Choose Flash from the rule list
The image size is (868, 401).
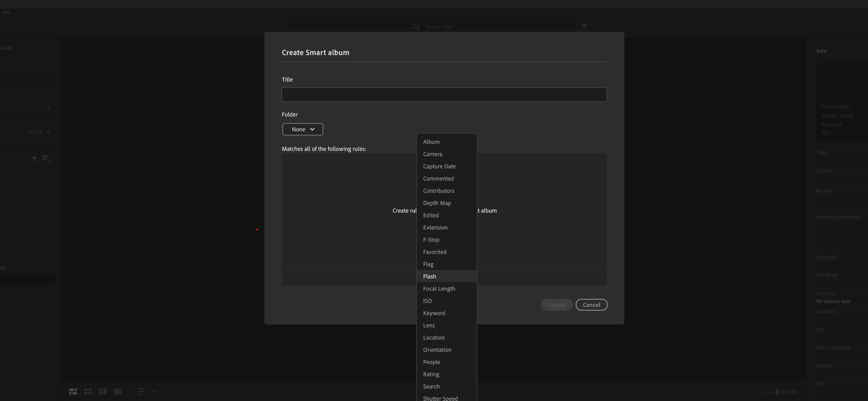[430, 276]
